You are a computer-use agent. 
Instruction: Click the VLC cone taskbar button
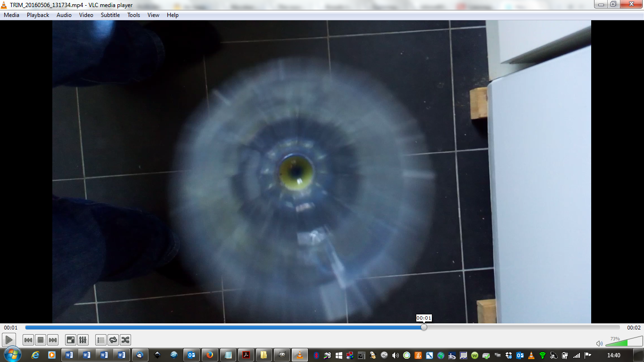[299, 355]
